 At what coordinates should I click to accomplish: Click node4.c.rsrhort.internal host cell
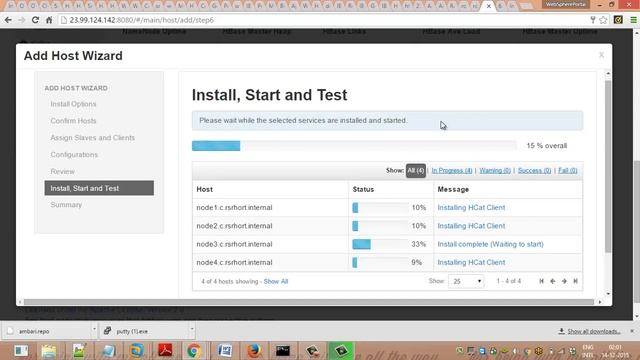pyautogui.click(x=234, y=262)
